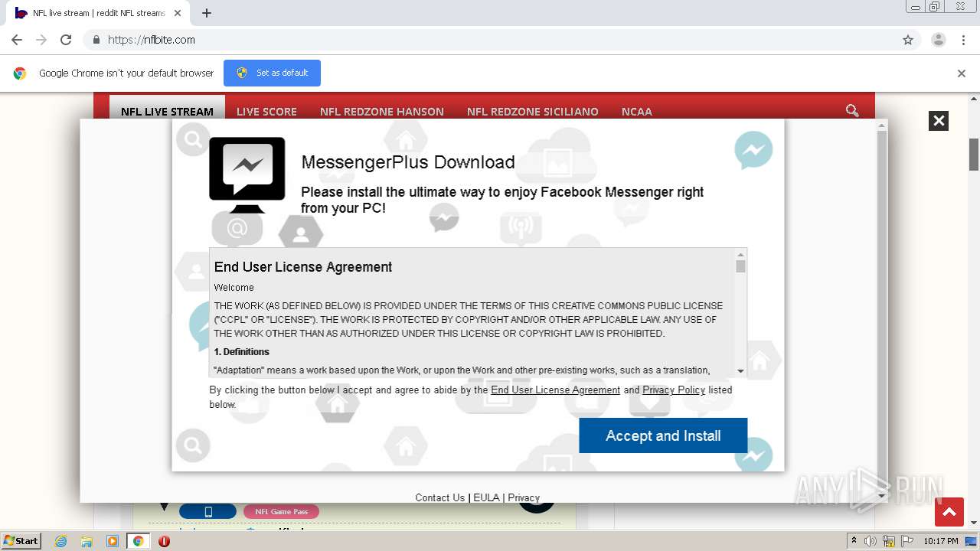980x551 pixels.
Task: Click the MessengerPlus monitor logo
Action: pos(247,175)
